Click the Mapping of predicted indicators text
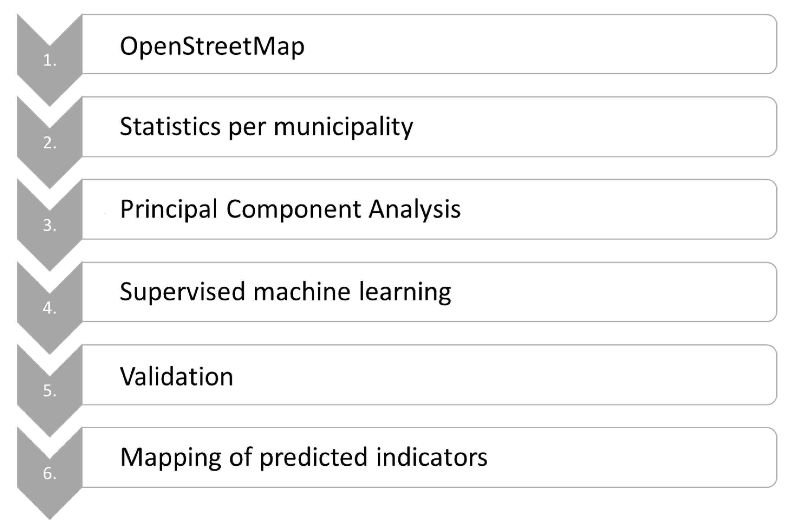Viewport: 793px width, 532px height. (x=304, y=458)
